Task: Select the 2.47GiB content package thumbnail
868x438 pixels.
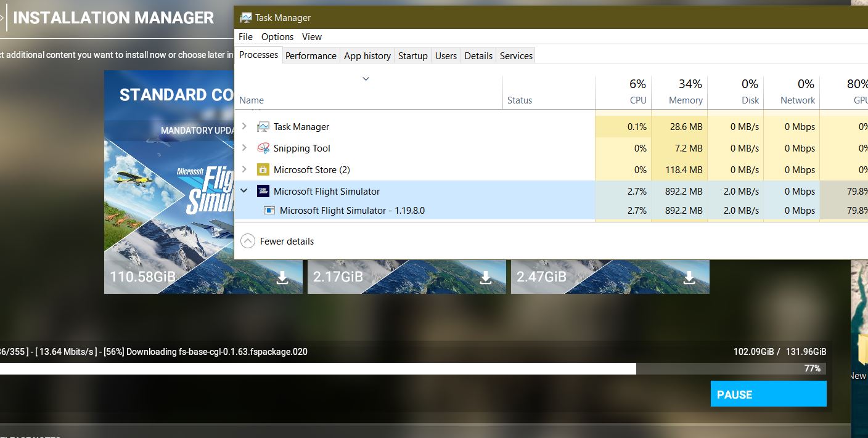Action: click(x=610, y=277)
